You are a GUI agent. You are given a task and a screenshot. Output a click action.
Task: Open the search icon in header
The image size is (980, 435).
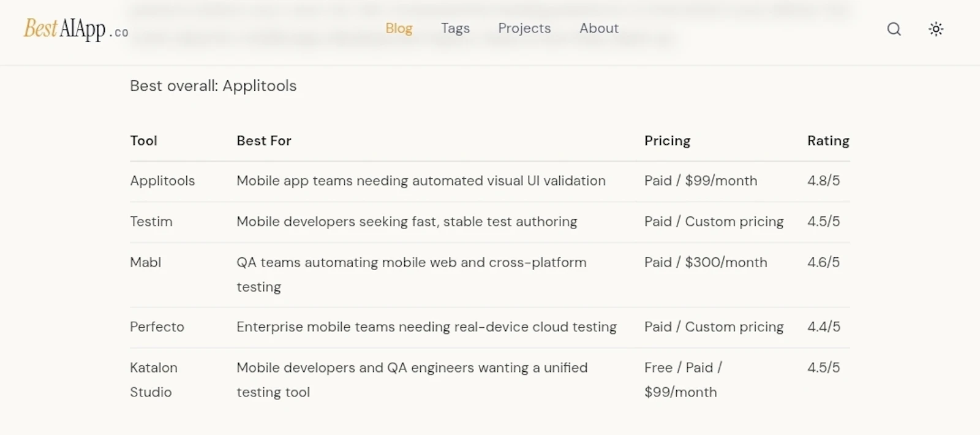click(894, 29)
